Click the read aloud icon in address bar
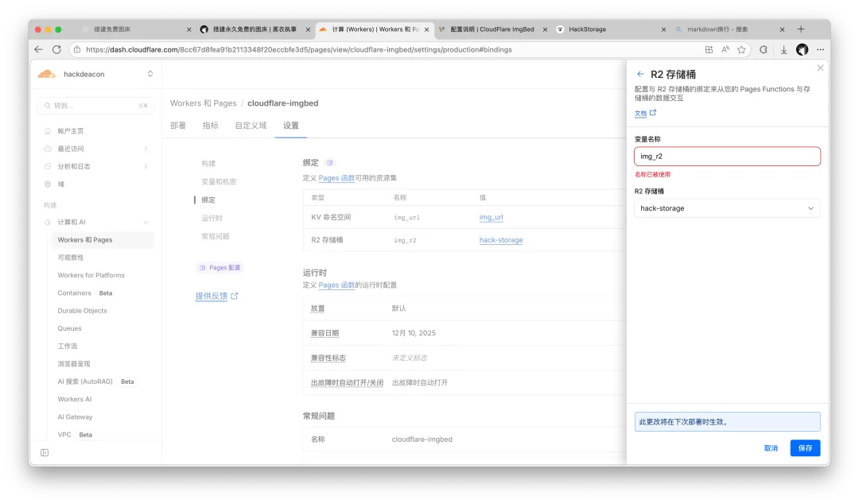Viewport: 859px width, 504px height. click(725, 49)
